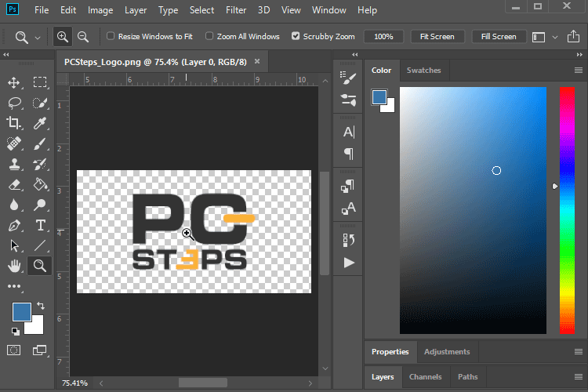This screenshot has width=588, height=392.
Task: Select the Eyedropper tool
Action: [x=40, y=122]
